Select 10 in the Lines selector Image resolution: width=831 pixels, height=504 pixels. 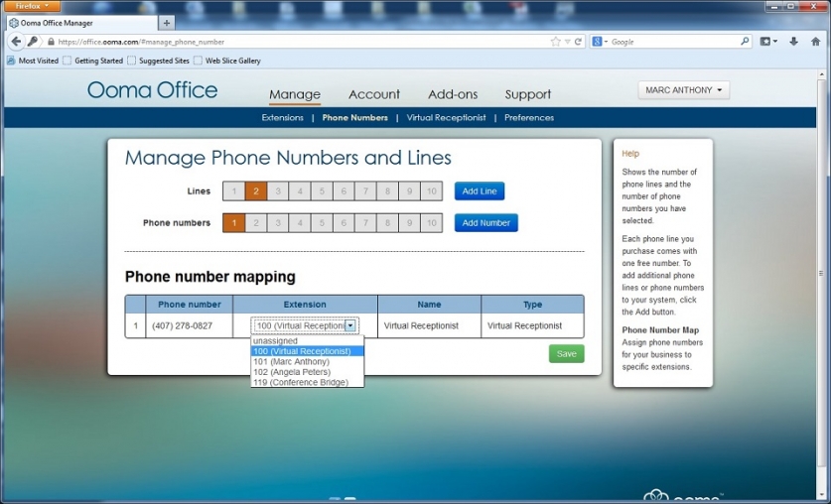tap(432, 191)
